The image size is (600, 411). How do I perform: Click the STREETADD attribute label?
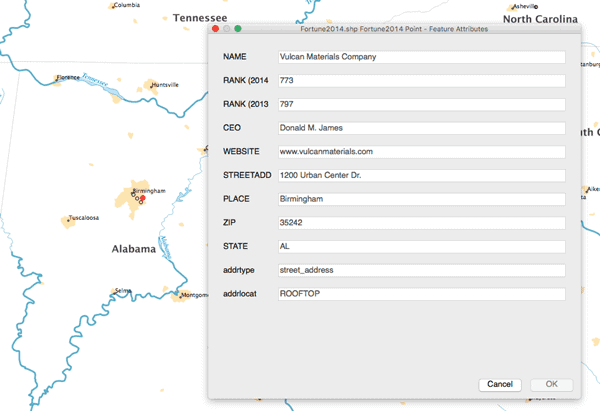coord(247,175)
